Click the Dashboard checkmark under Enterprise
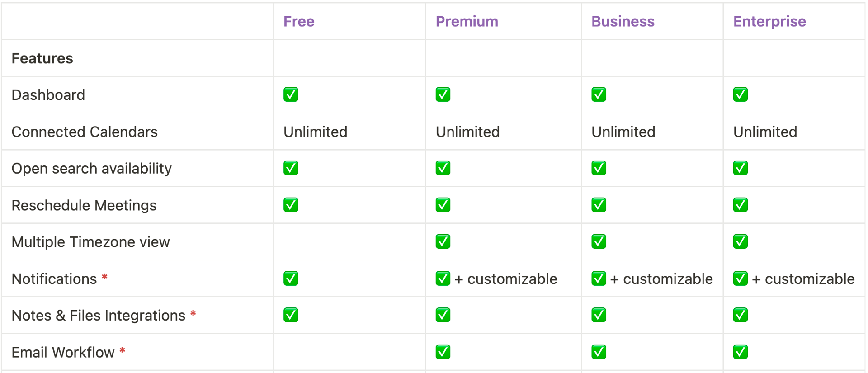This screenshot has height=373, width=868. click(x=741, y=94)
